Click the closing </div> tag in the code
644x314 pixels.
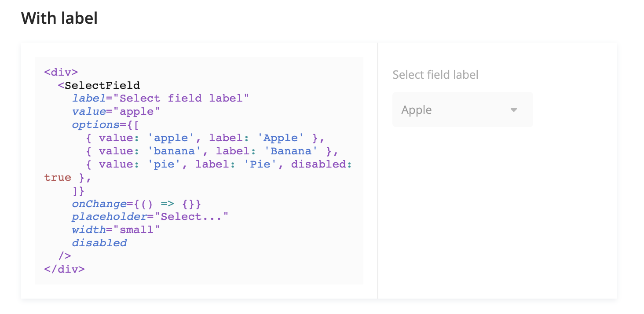(x=64, y=269)
